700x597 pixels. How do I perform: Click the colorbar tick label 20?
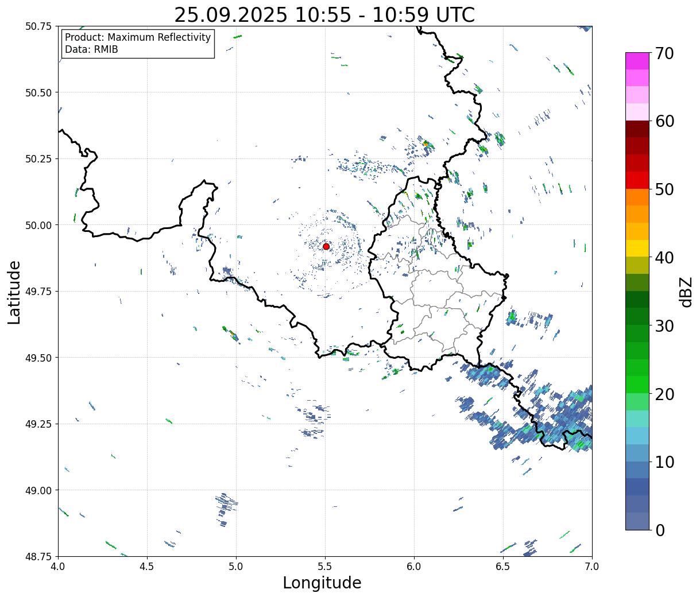[664, 394]
